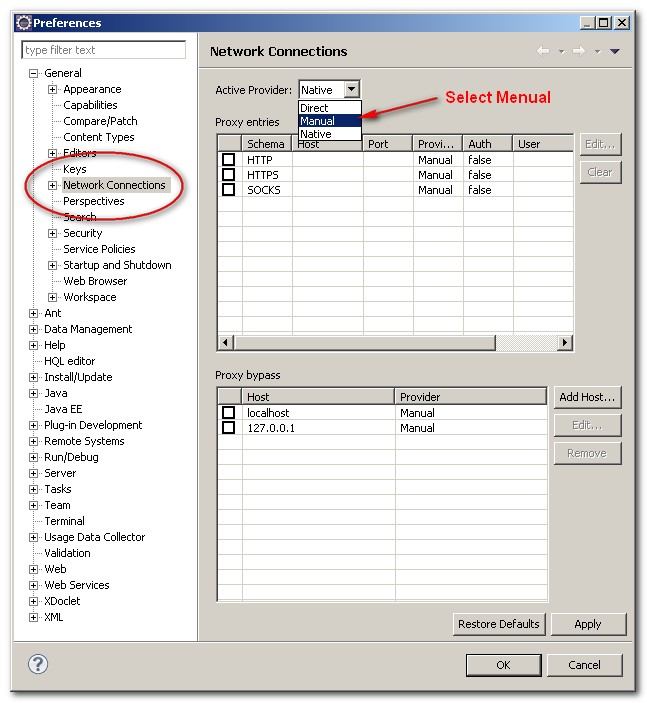Expand the Network Connections node
This screenshot has height=703, width=647.
point(52,185)
